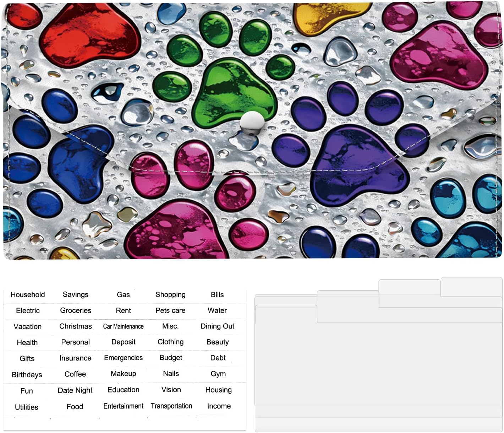Choose the 'Gifts' label
This screenshot has width=504, height=433.
pos(27,358)
